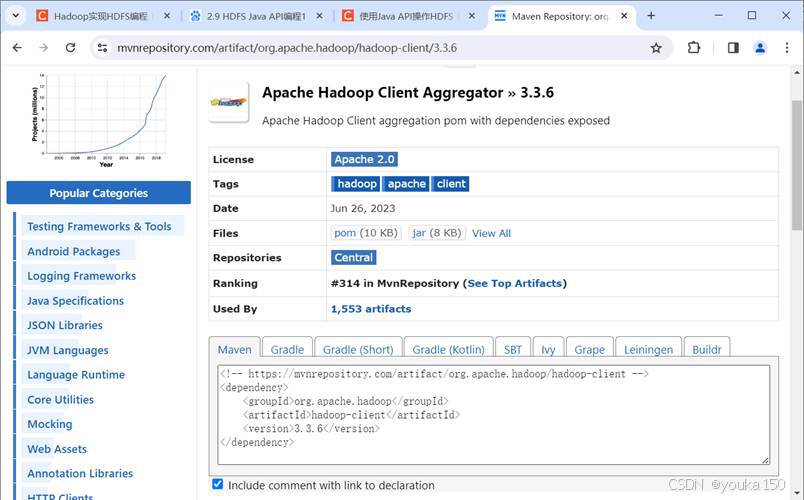Click the hadoop tag

pos(356,184)
